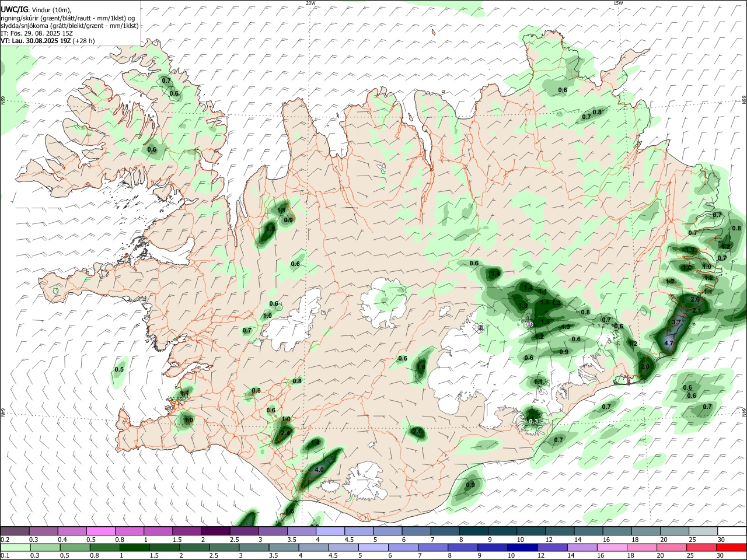Click the 2.1 precipitation value in the east
747x560 pixels.
[696, 311]
